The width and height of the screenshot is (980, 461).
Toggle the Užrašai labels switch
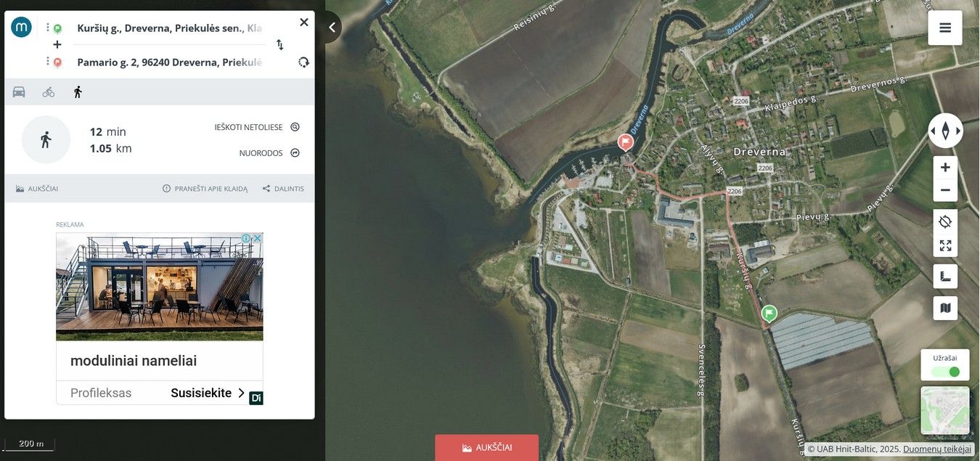point(946,372)
